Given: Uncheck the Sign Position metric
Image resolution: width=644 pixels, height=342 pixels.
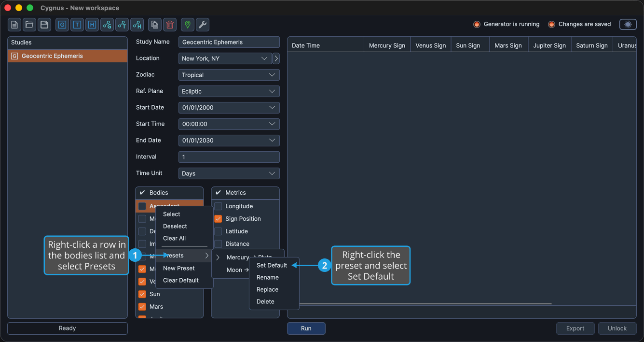Looking at the screenshot, I should click(218, 219).
